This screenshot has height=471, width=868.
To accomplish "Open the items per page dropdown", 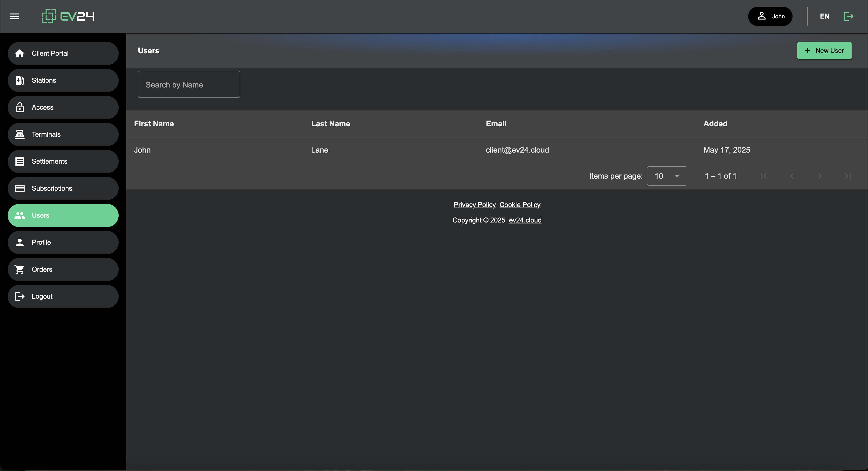I will click(x=666, y=176).
